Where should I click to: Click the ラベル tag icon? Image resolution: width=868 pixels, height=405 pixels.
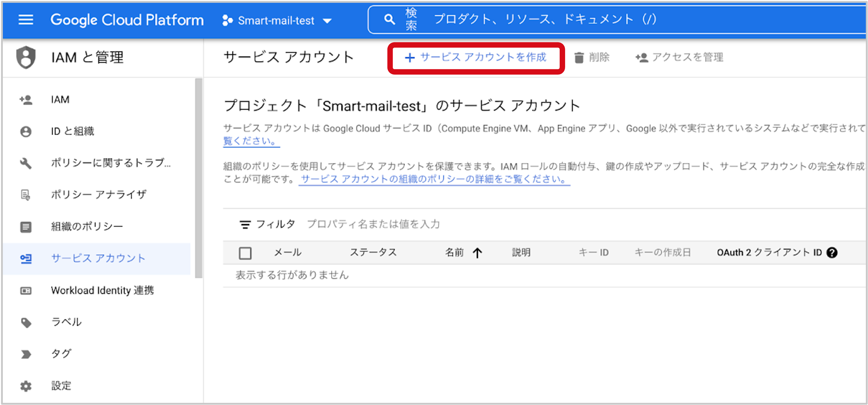click(x=26, y=323)
